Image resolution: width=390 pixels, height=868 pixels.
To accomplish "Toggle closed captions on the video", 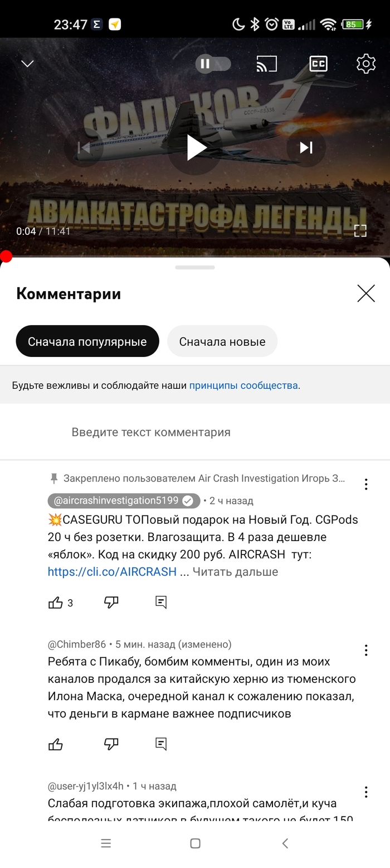I will 318,64.
